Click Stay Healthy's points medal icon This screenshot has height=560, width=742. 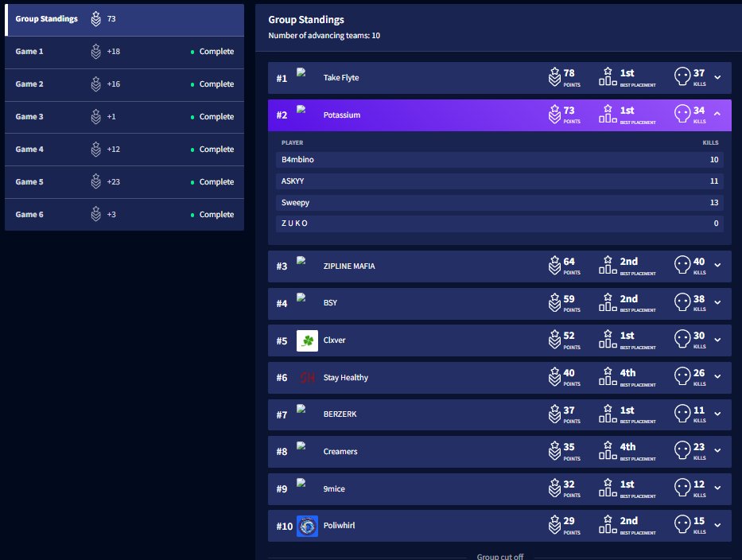coord(554,377)
